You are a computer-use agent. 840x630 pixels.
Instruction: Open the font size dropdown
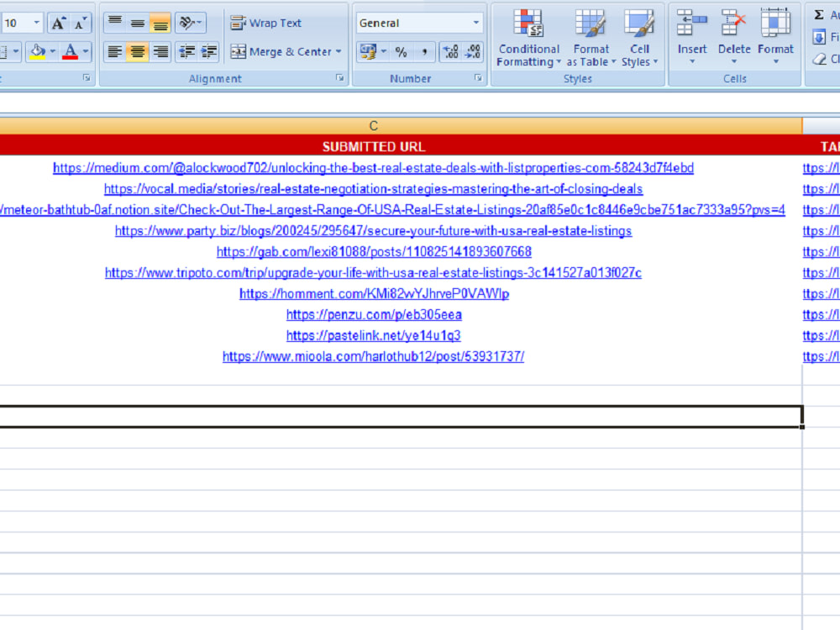pyautogui.click(x=36, y=23)
